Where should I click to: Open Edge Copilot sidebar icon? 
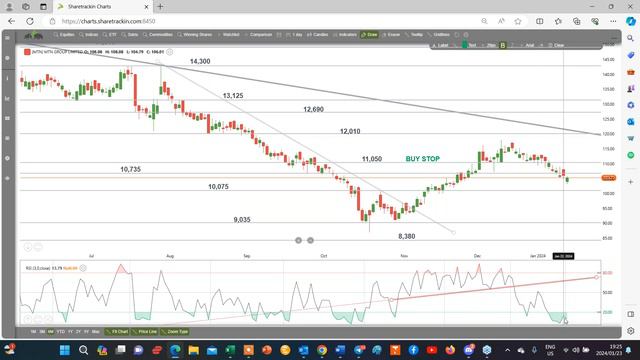point(631,21)
